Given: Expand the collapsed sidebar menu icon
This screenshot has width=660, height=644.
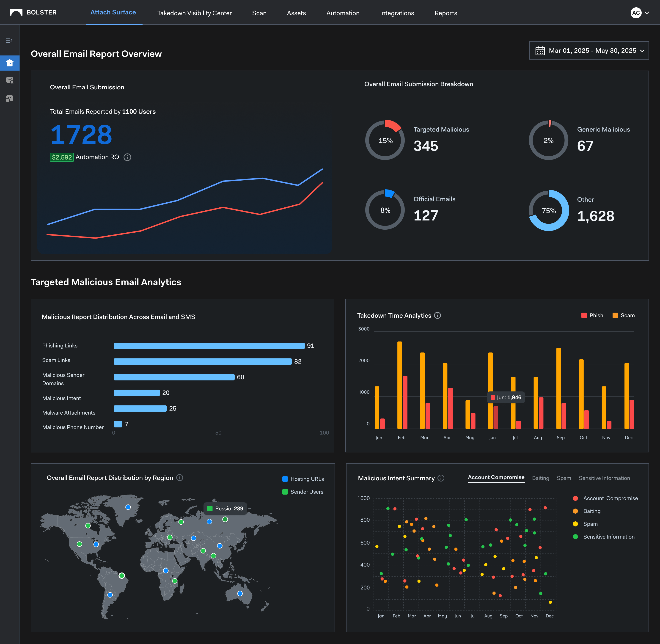Looking at the screenshot, I should [x=9, y=40].
